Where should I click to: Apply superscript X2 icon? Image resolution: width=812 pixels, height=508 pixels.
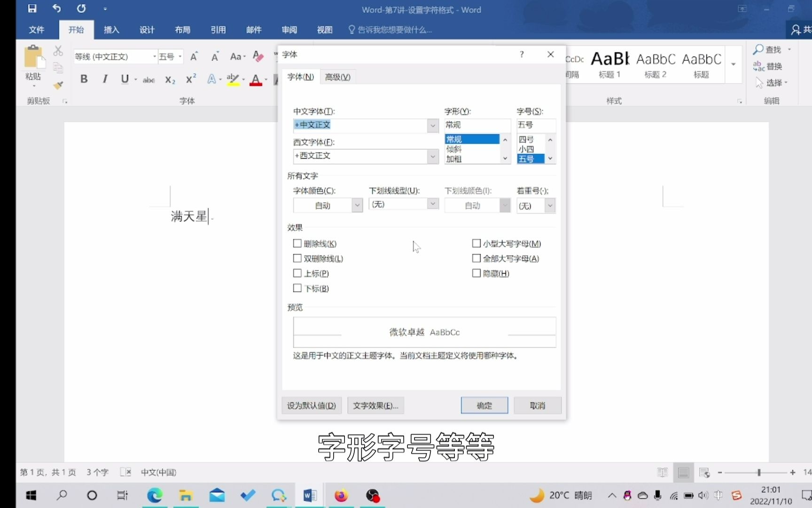point(191,79)
